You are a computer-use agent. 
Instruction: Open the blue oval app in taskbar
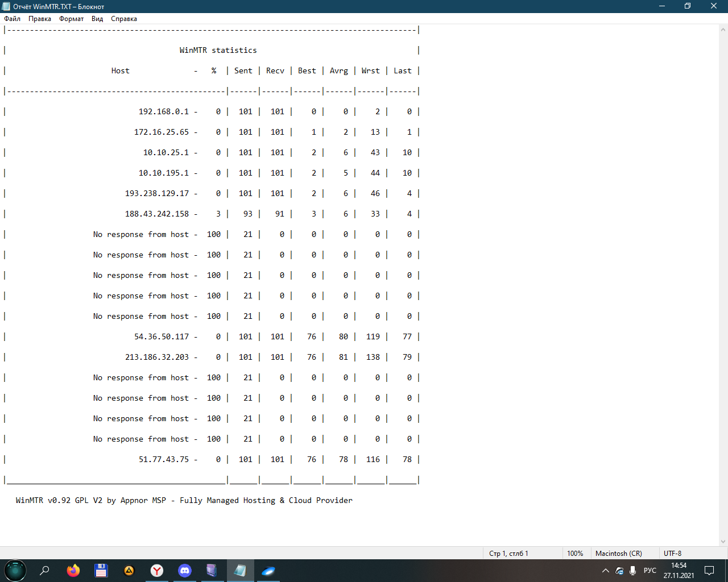click(268, 571)
